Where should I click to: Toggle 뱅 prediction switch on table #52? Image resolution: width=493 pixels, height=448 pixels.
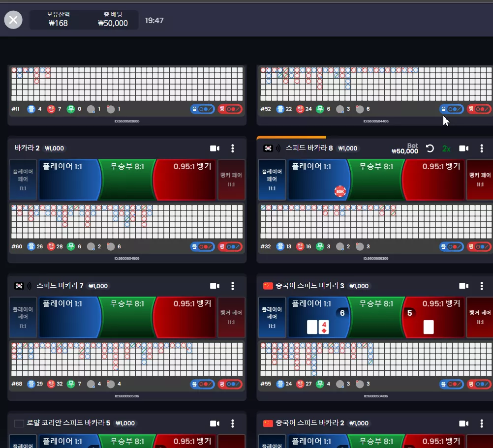point(479,109)
